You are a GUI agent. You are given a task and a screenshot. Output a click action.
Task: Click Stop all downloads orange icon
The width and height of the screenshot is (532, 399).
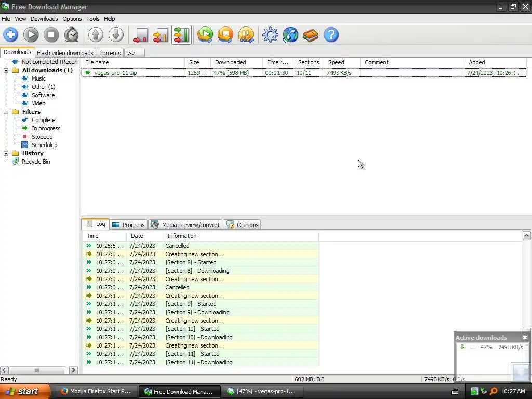pos(225,35)
